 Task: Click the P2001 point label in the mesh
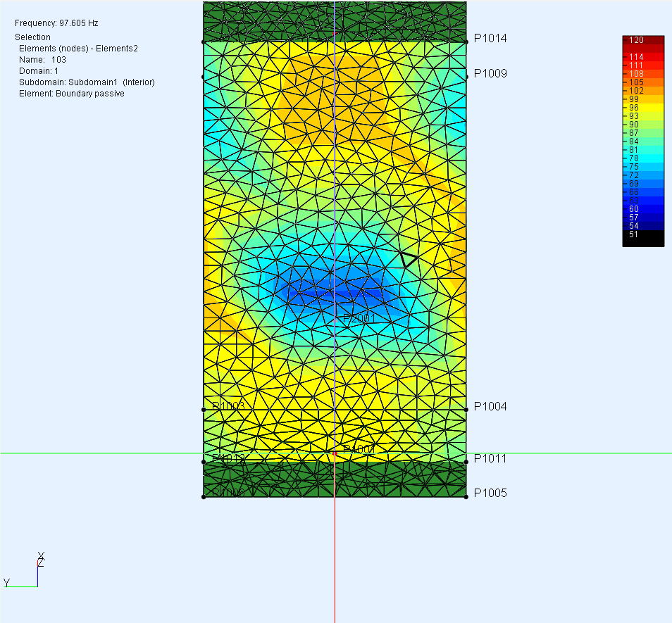359,318
